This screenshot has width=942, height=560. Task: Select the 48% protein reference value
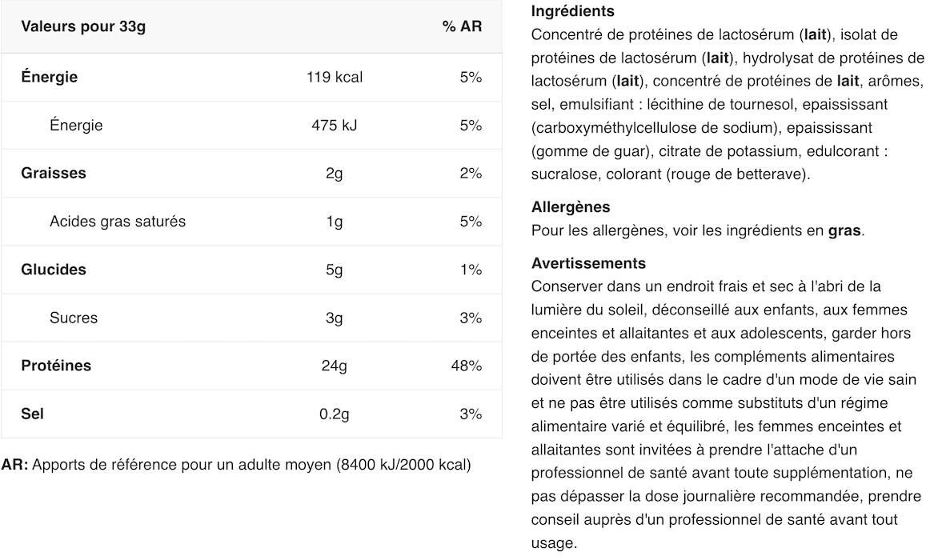point(467,366)
